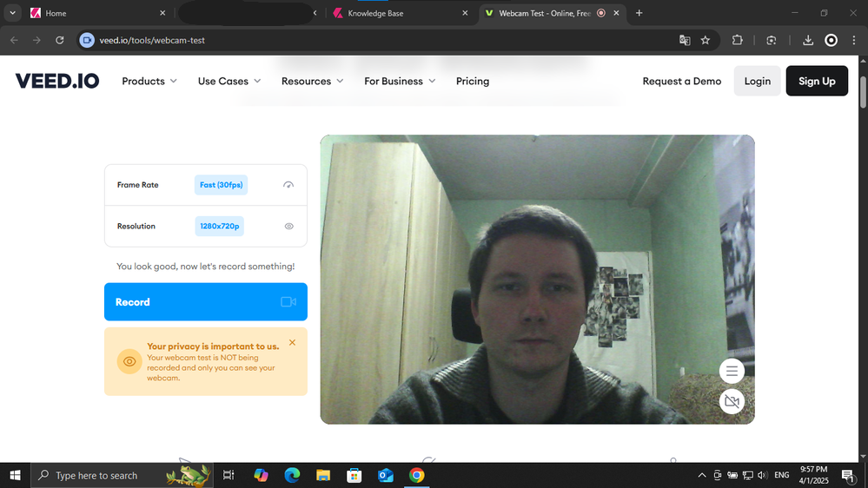Open Copilot from taskbar
The width and height of the screenshot is (868, 488).
click(x=261, y=475)
